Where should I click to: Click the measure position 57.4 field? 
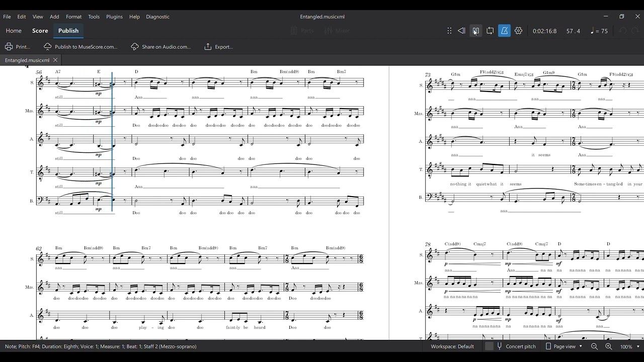(x=573, y=31)
